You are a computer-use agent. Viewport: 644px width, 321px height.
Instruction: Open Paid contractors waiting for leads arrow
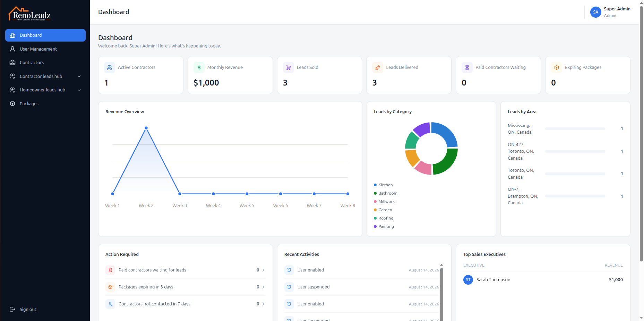coord(263,270)
